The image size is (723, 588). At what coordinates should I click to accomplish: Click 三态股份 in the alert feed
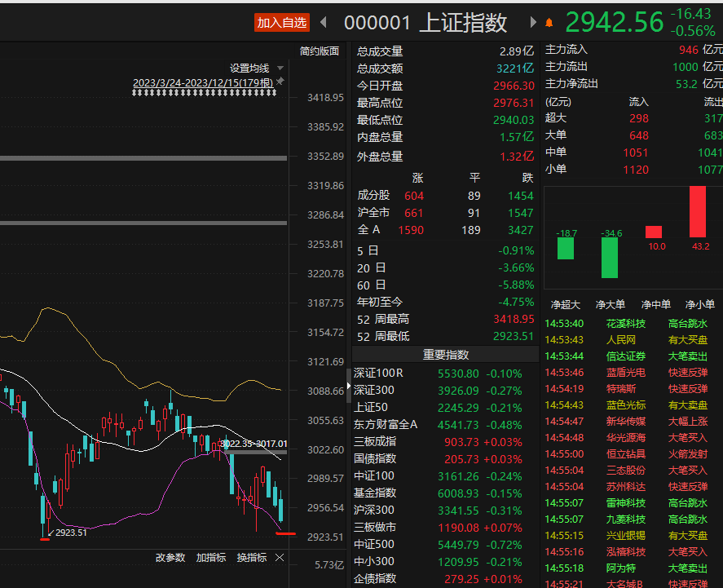coord(626,471)
